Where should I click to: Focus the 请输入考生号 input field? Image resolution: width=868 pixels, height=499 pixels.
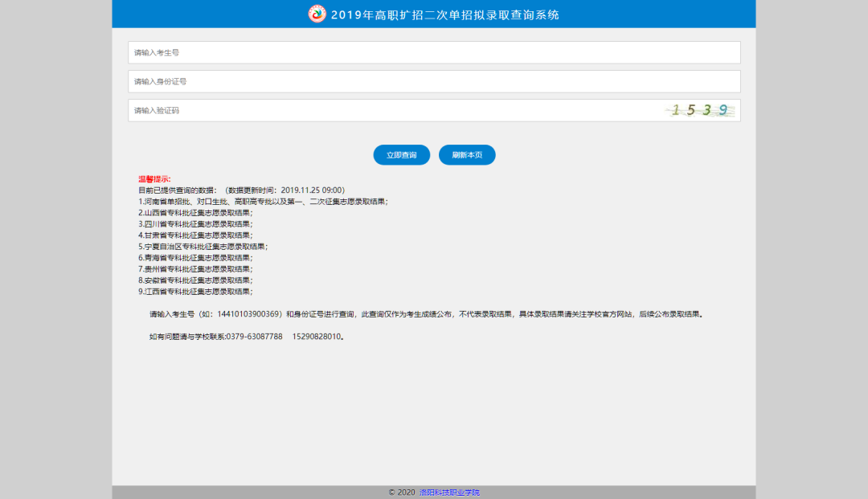pos(434,52)
